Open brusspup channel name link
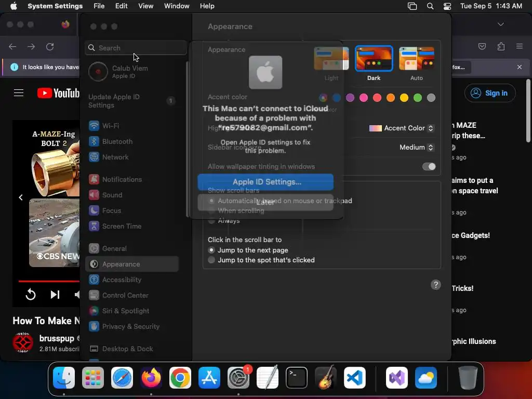 [57, 338]
